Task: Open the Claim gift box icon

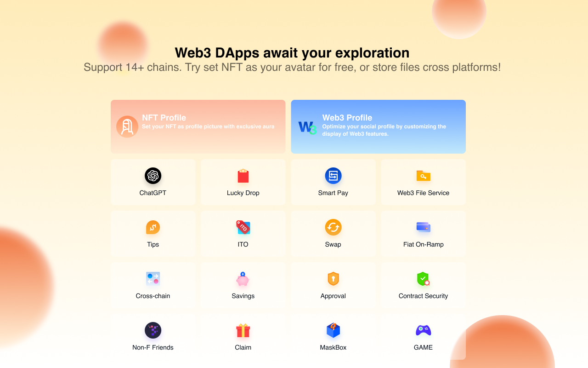Action: [243, 330]
